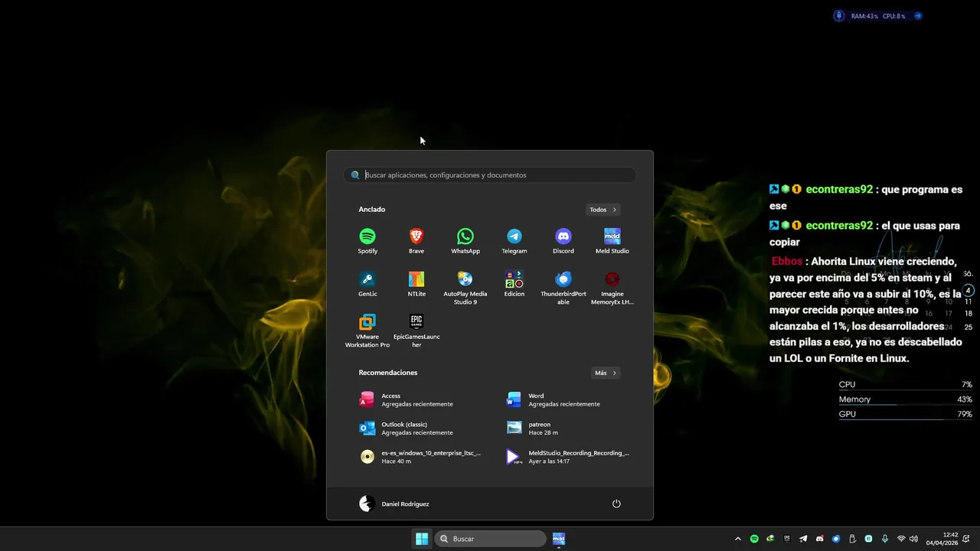Click the power button in Start menu

[616, 504]
